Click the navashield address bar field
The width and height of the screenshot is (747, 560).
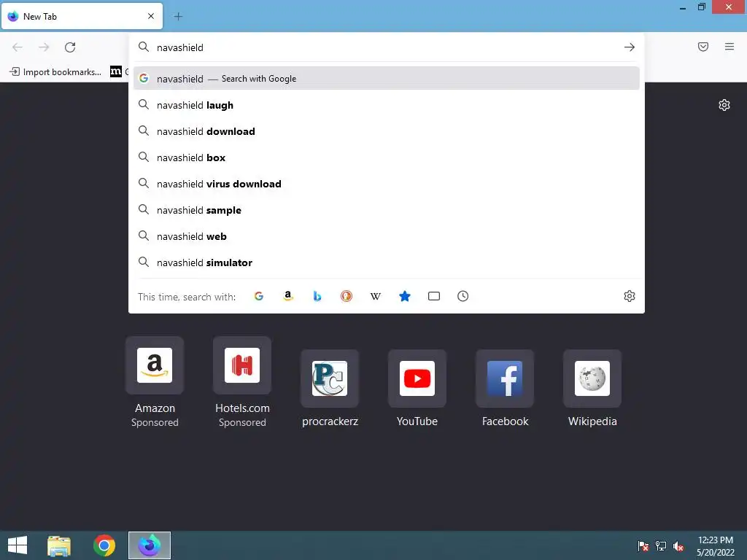pos(387,47)
